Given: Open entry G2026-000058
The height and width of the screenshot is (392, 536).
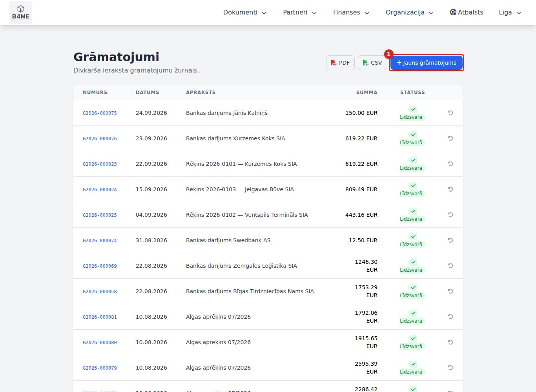Looking at the screenshot, I should click(100, 292).
